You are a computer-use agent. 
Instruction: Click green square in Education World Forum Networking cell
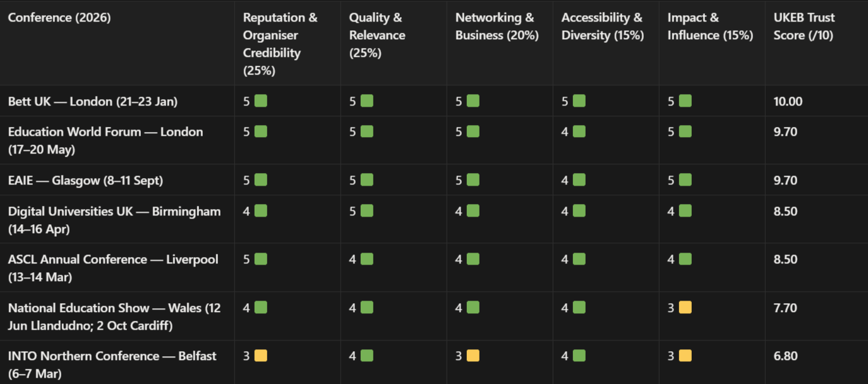pos(473,131)
